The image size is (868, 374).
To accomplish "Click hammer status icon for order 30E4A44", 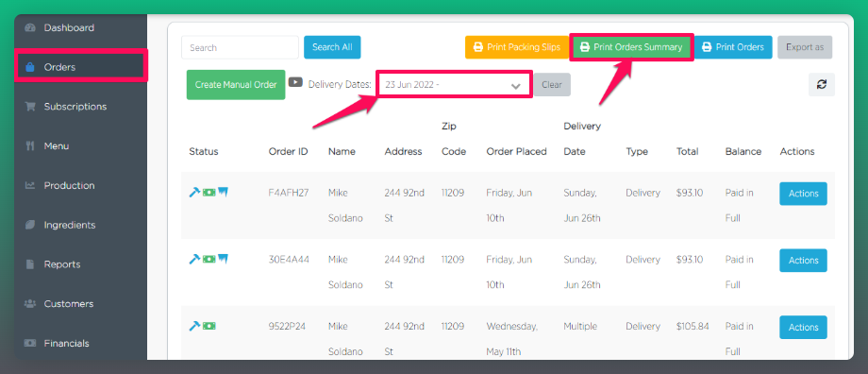I will coord(194,259).
